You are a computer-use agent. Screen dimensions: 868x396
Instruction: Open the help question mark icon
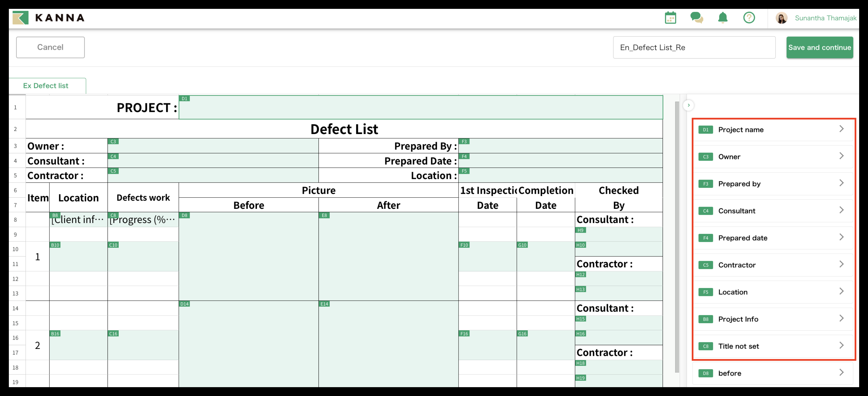749,18
